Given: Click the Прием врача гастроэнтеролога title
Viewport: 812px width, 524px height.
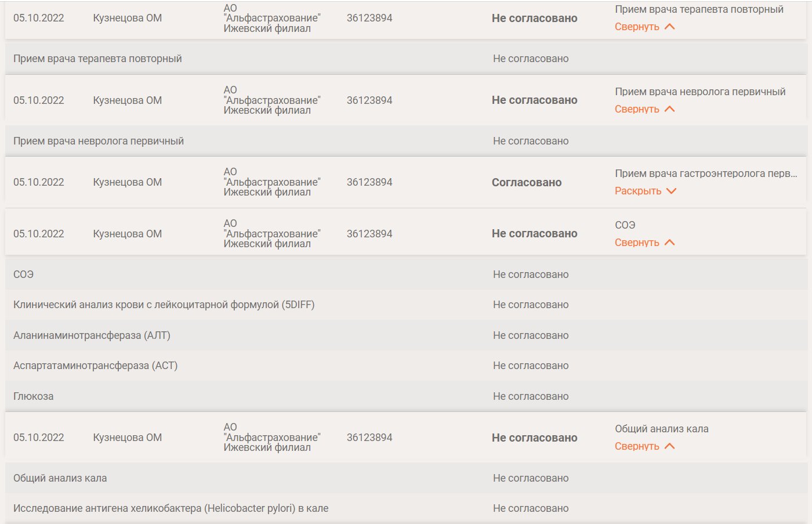Looking at the screenshot, I should 705,174.
